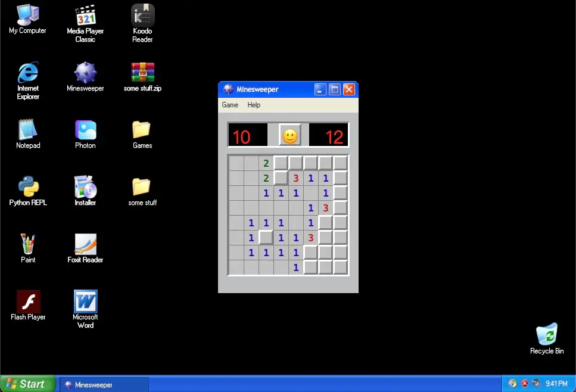Minimize the Minesweeper window
Image resolution: width=576 pixels, height=392 pixels.
[320, 89]
